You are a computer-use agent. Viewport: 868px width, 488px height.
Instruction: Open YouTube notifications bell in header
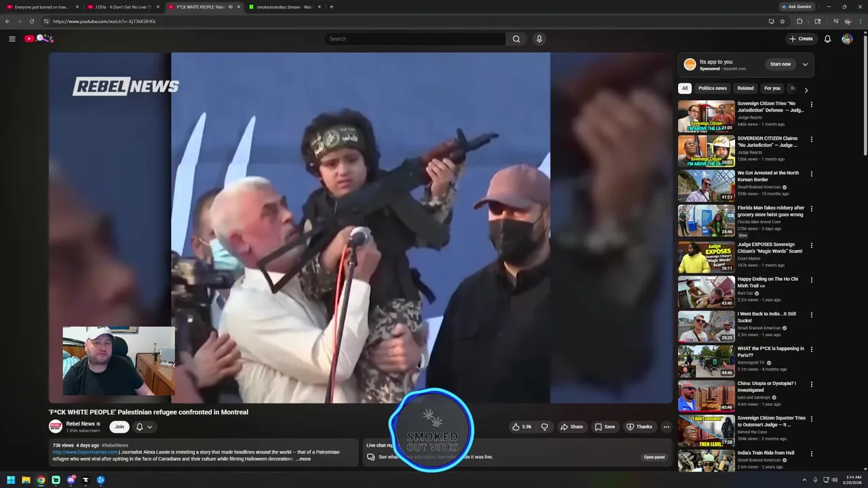827,39
